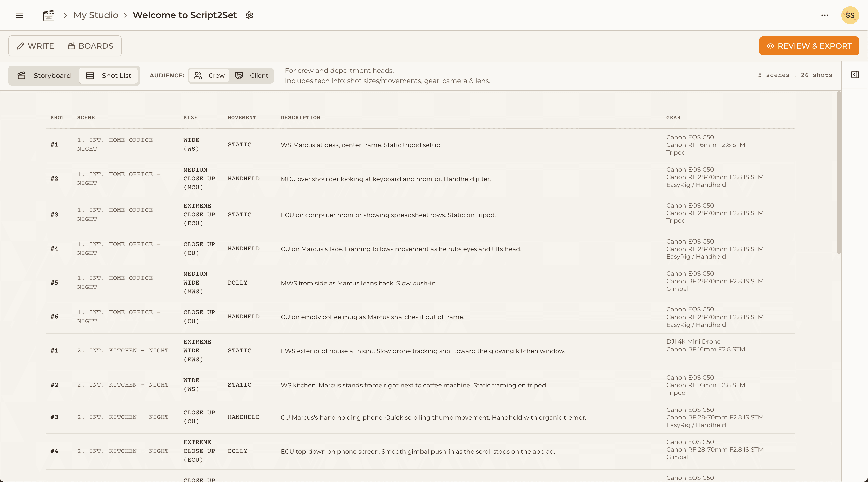
Task: Click chevron before Welcome to Script2Set
Action: (125, 15)
